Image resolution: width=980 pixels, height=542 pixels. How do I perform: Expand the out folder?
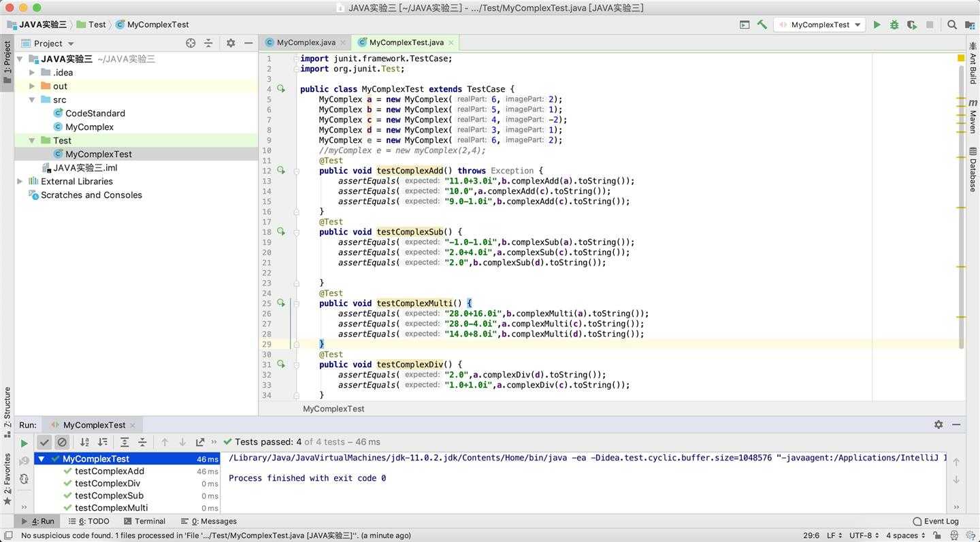coord(32,86)
